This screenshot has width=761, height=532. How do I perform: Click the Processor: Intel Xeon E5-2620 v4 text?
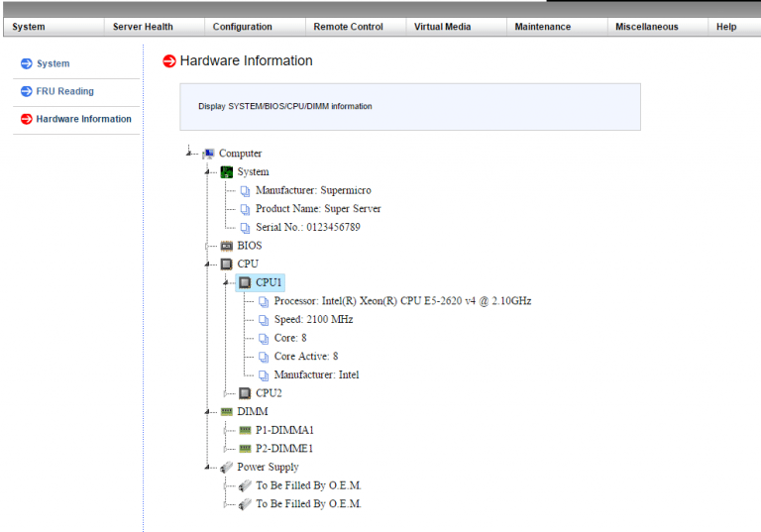click(x=403, y=301)
